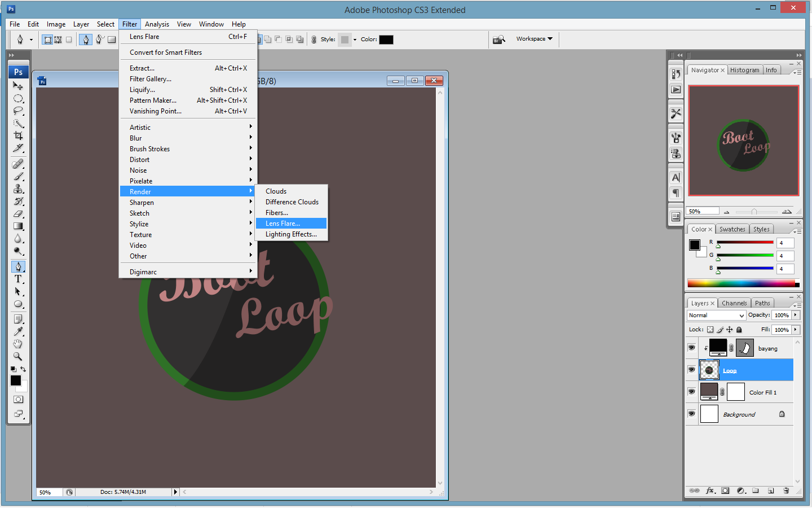Switch to the Channels tab

[x=734, y=303]
